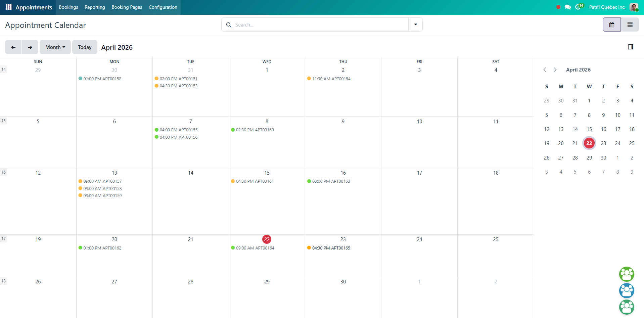Screen dimensions: 644x318
Task: Toggle the blue attendee filter avatar
Action: 626,290
